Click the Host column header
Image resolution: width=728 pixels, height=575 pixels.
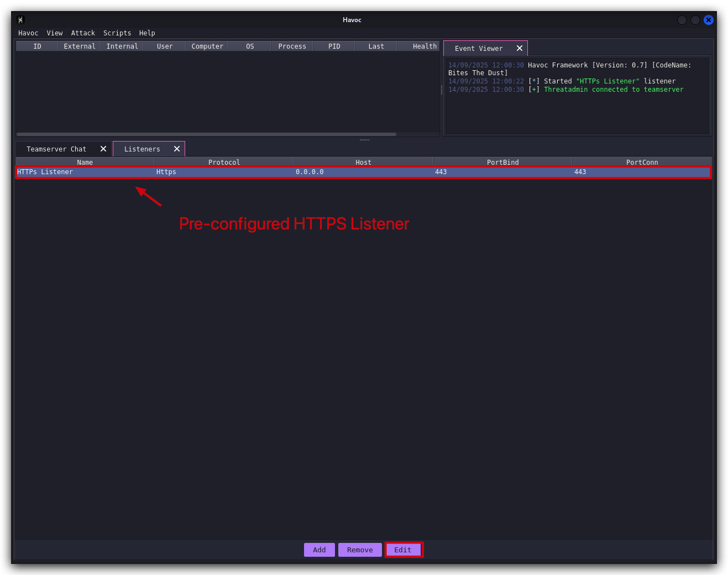pos(363,163)
